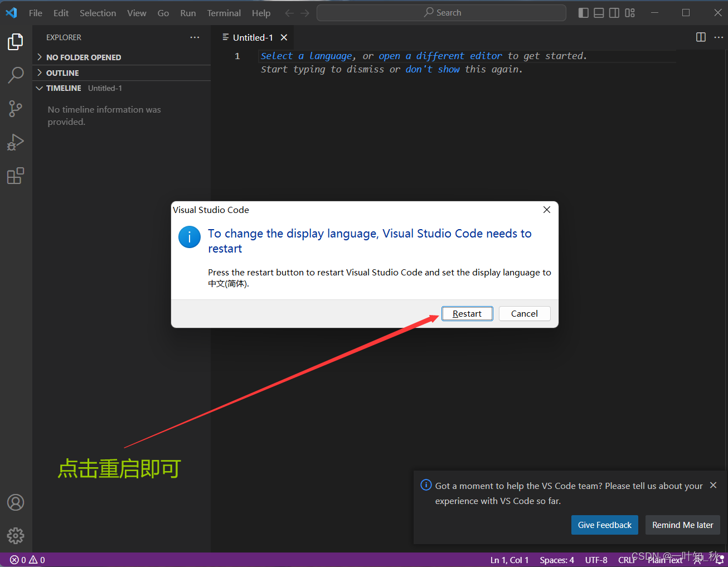This screenshot has width=728, height=567.
Task: Open the Search view in activity bar
Action: (16, 75)
